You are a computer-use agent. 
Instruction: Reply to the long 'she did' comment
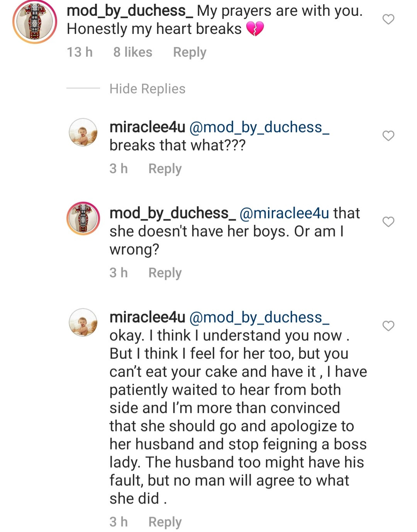pos(165,522)
